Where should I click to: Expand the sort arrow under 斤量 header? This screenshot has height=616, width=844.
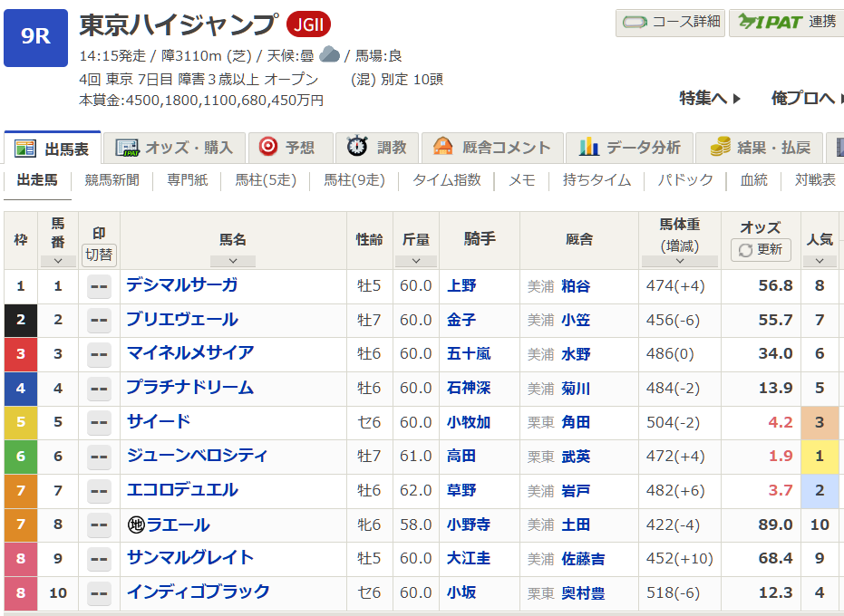click(x=416, y=261)
